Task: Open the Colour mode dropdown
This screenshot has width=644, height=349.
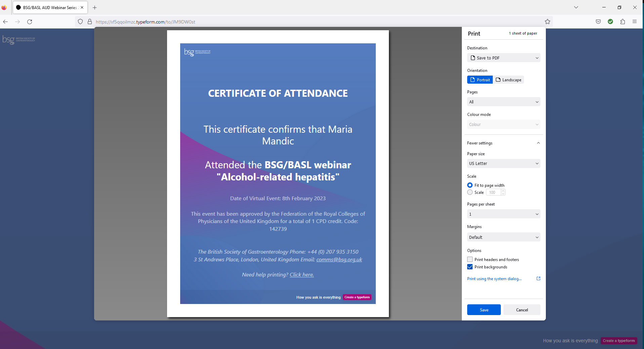Action: [504, 124]
